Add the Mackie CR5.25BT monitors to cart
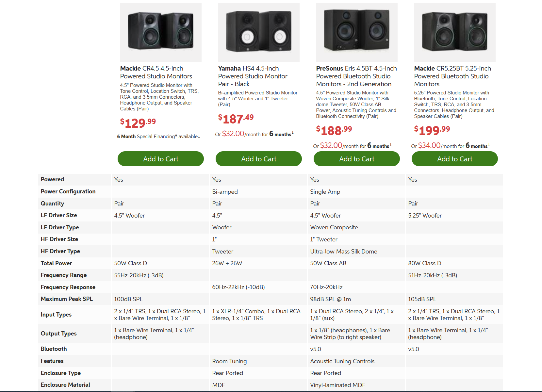 tap(455, 159)
